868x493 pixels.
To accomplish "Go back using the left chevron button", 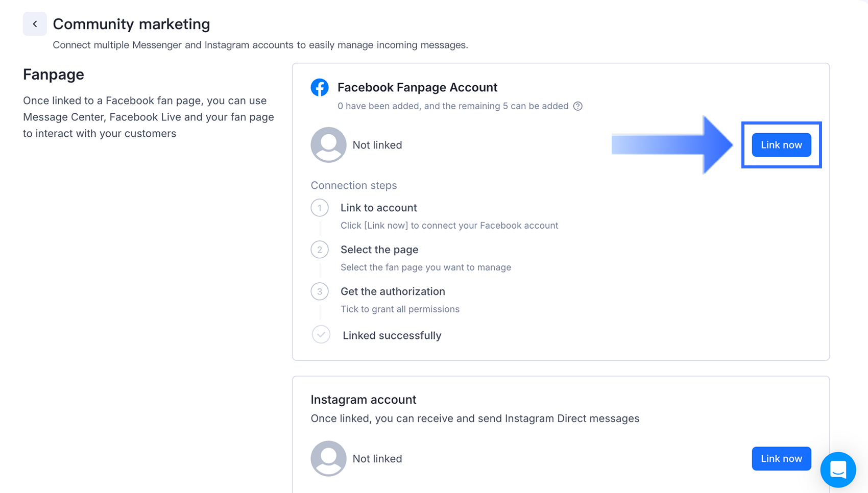I will (x=35, y=24).
